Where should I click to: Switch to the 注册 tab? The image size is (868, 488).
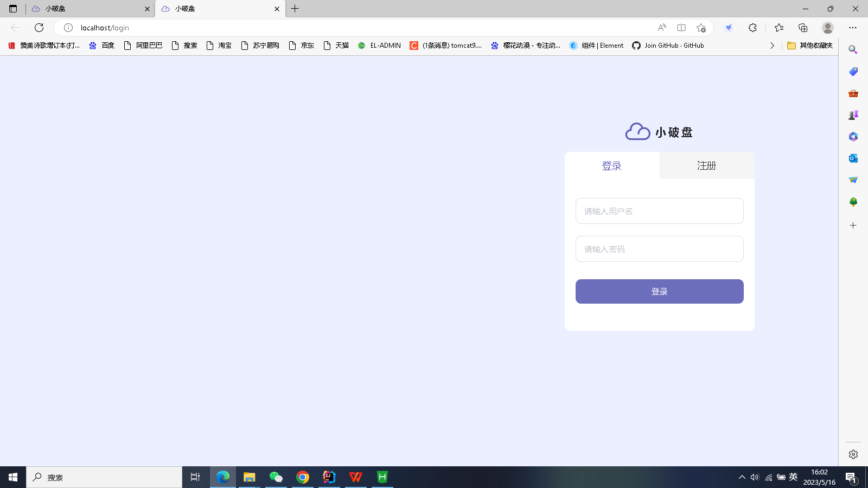707,165
